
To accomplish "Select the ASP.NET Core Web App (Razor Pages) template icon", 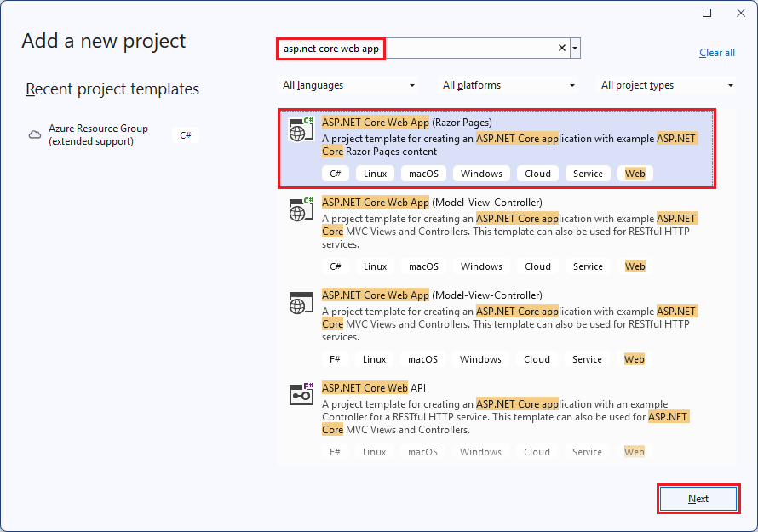I will [301, 129].
